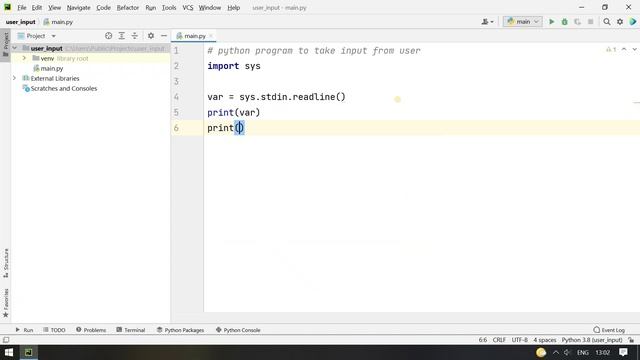Collapse the user_input root folder
This screenshot has width=640, height=360.
pyautogui.click(x=15, y=48)
